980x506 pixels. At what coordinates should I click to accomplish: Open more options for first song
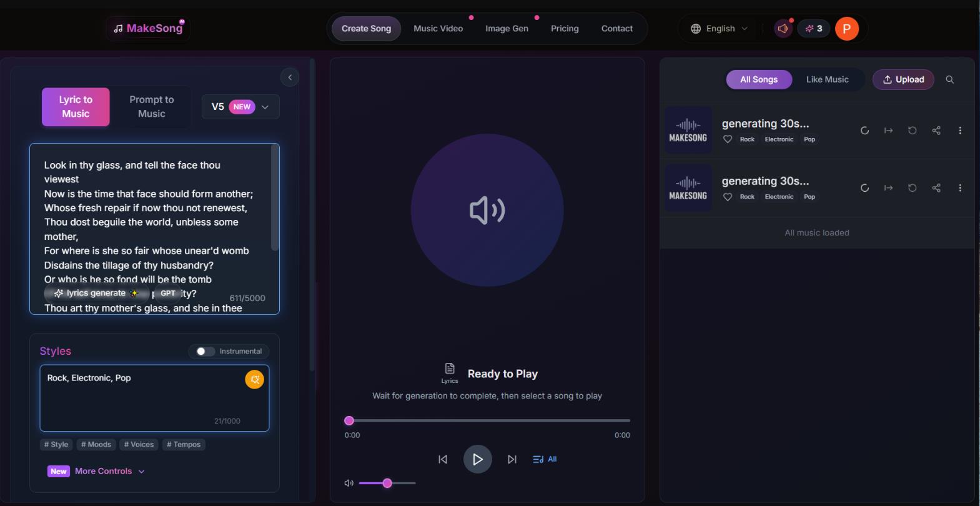click(x=960, y=131)
